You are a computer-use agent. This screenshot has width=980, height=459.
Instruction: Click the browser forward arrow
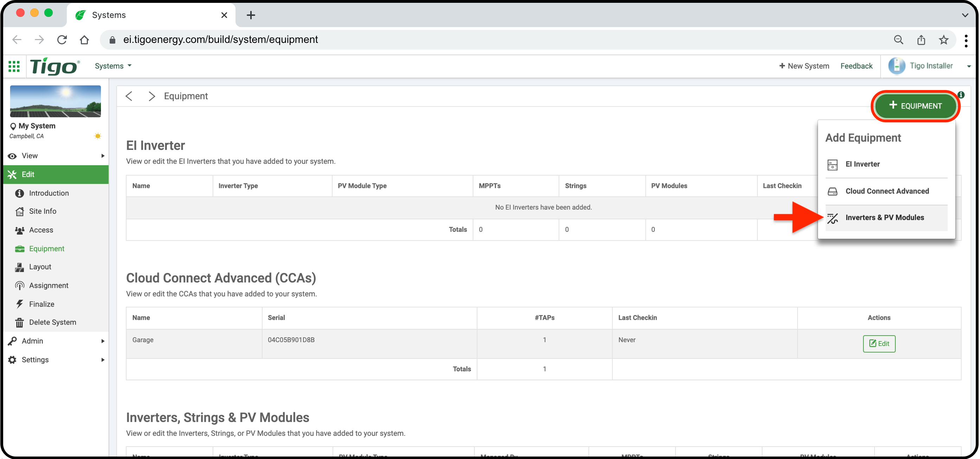39,40
